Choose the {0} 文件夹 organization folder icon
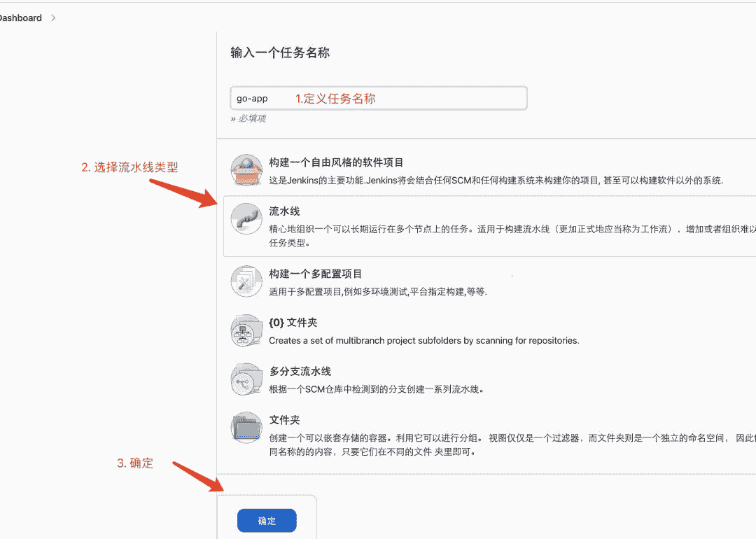This screenshot has height=539, width=756. coord(246,330)
